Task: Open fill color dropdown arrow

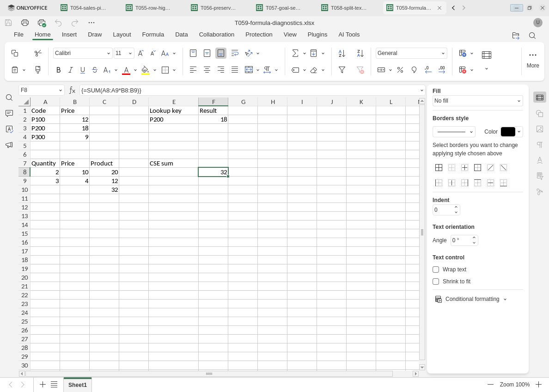Action: 154,70
